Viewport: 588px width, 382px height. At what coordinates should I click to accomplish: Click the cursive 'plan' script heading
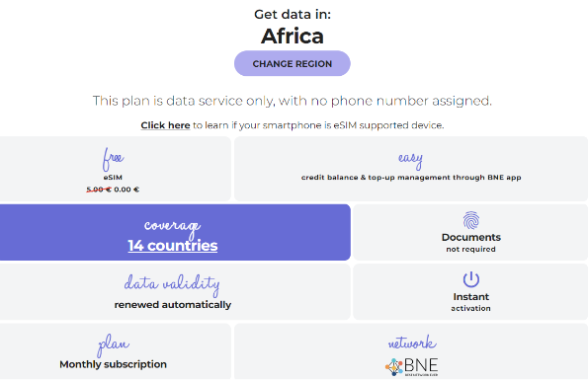[x=113, y=345]
